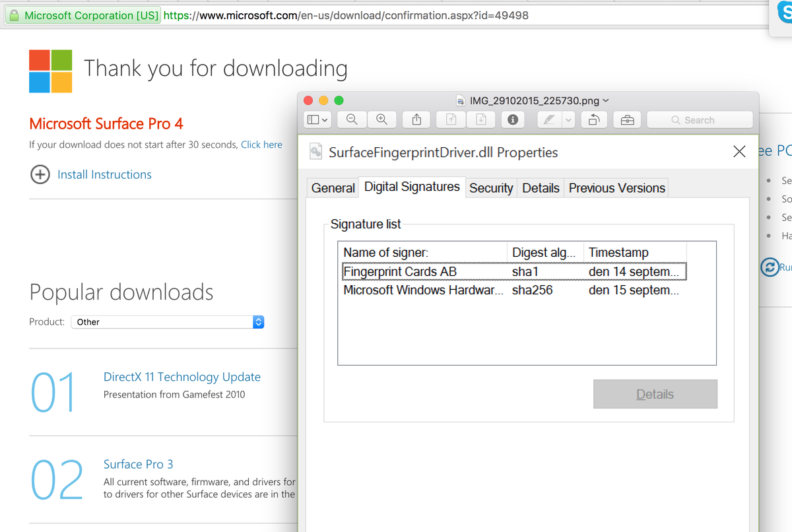Click the second greyed-out page arrow icon
The width and height of the screenshot is (792, 532).
[x=481, y=119]
